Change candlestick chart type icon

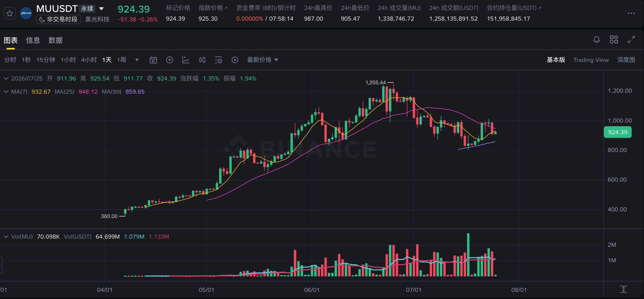[202, 60]
